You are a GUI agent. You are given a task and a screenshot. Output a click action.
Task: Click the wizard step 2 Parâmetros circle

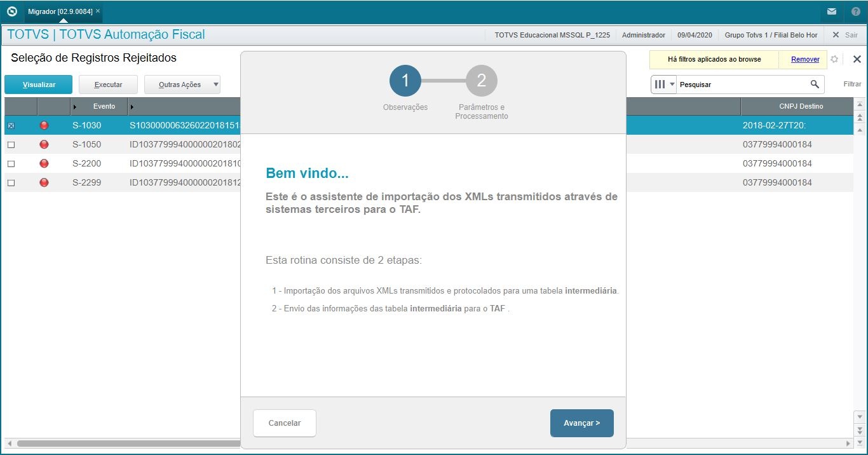tap(482, 80)
